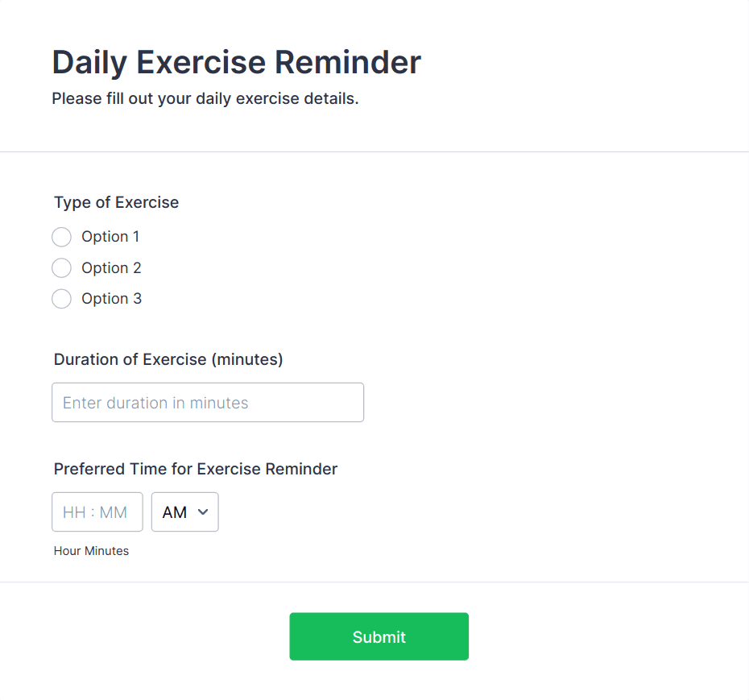Click the Preferred Time for Exercise Reminder label

pos(195,469)
